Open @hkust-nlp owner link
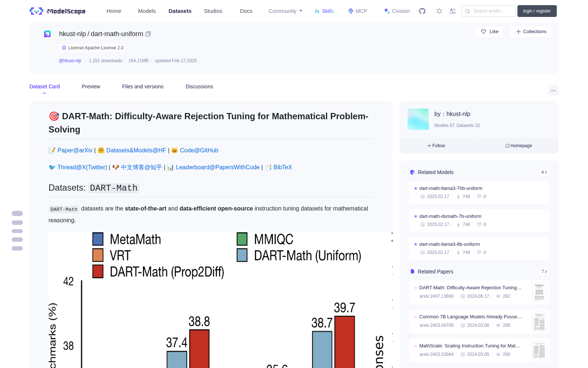 (70, 61)
